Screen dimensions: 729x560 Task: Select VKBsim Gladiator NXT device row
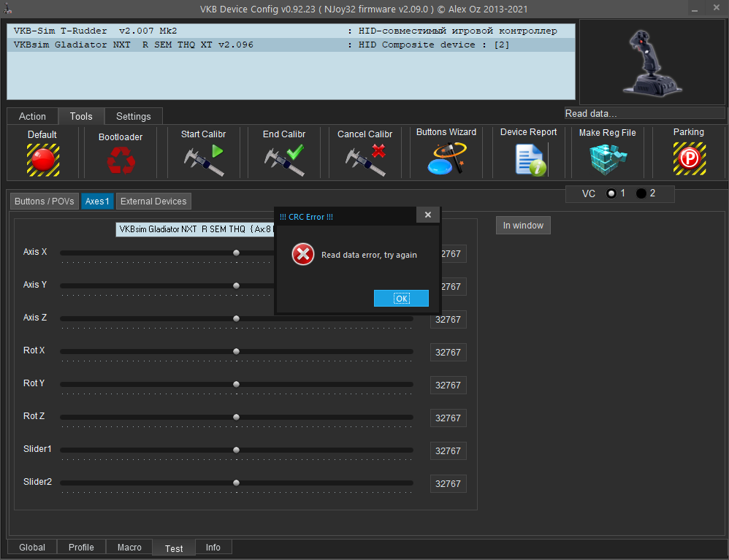click(x=291, y=45)
